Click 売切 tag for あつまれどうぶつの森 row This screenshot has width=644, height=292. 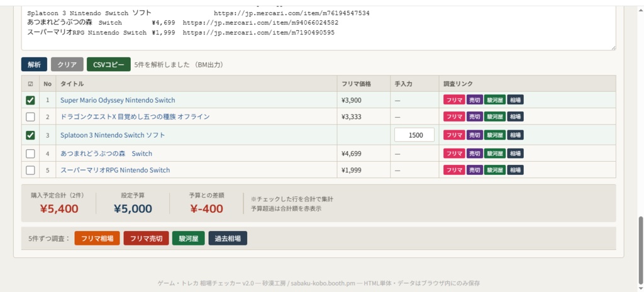click(x=474, y=154)
